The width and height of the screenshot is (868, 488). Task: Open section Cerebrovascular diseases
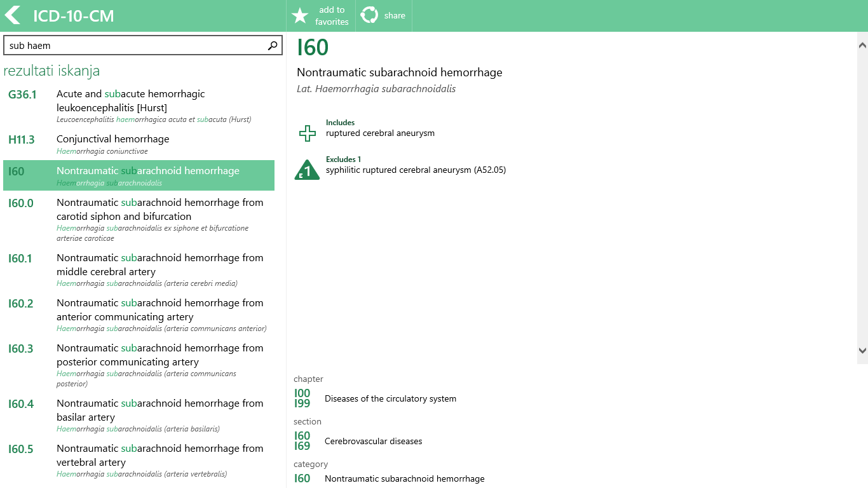coord(373,441)
